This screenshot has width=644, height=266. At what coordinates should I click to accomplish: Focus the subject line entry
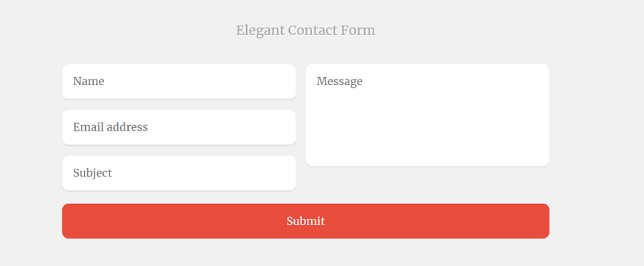click(179, 173)
